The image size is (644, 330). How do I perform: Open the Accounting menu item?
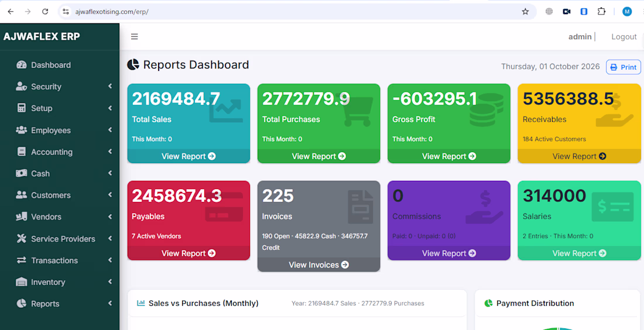pyautogui.click(x=60, y=152)
